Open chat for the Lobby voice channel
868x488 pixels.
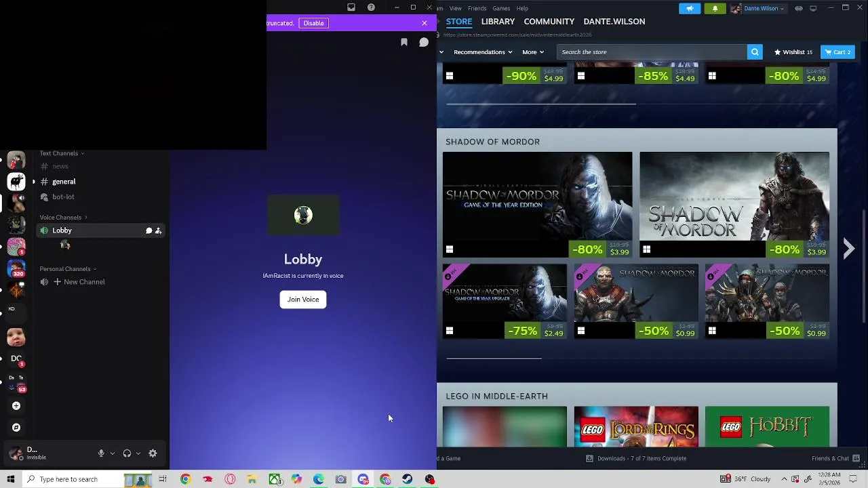149,230
